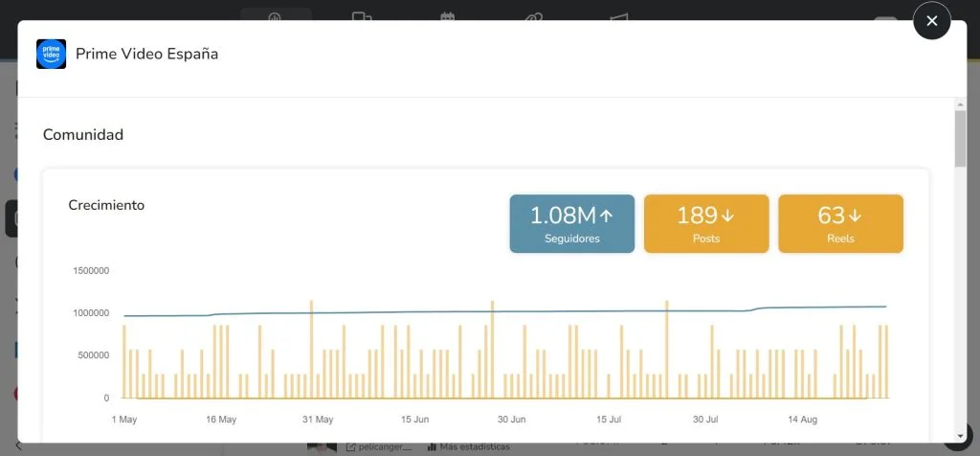The width and height of the screenshot is (980, 456).
Task: Click the 30 Jul x-axis label
Action: coord(705,419)
